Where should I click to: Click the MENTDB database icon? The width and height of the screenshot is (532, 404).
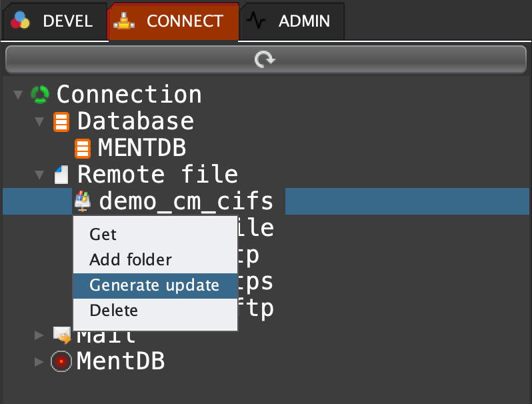click(x=83, y=148)
